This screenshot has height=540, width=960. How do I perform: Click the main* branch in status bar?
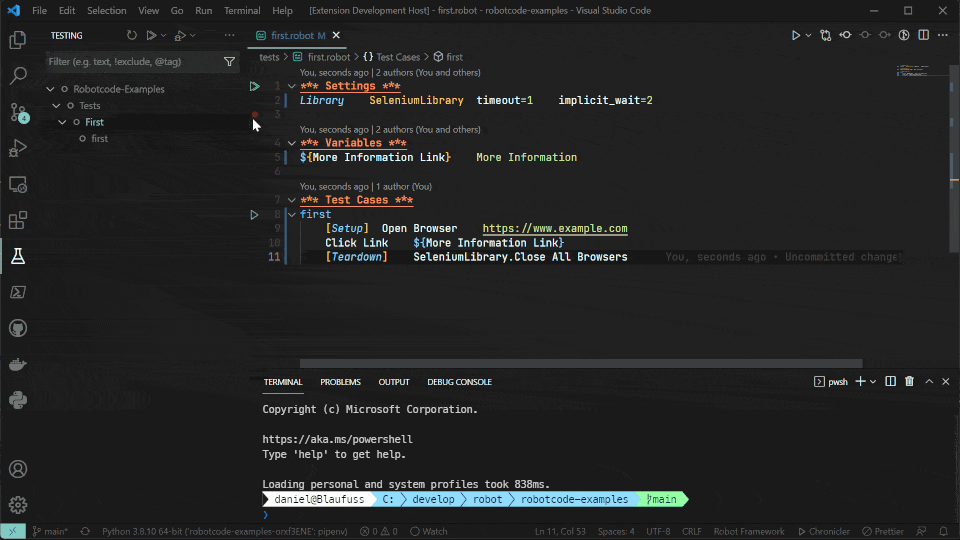point(50,531)
